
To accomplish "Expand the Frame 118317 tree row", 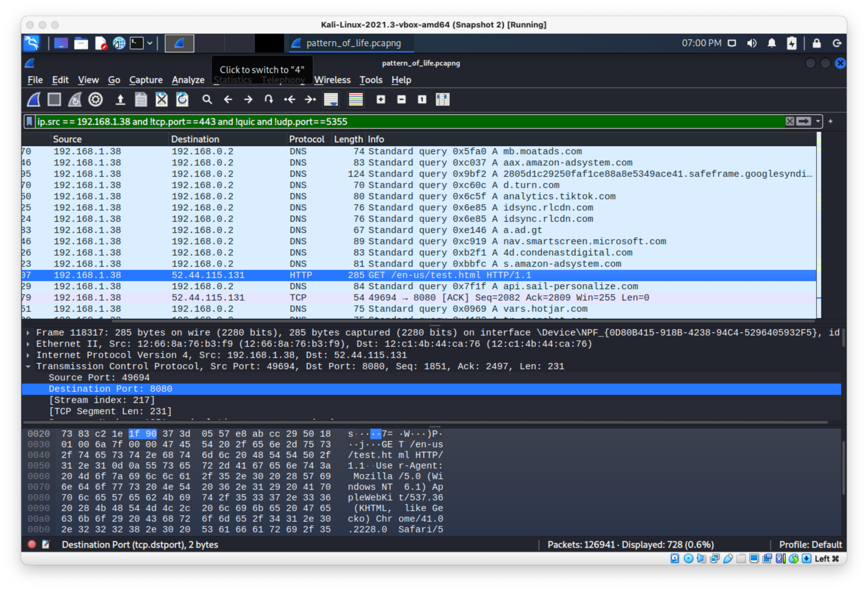I will pyautogui.click(x=28, y=332).
